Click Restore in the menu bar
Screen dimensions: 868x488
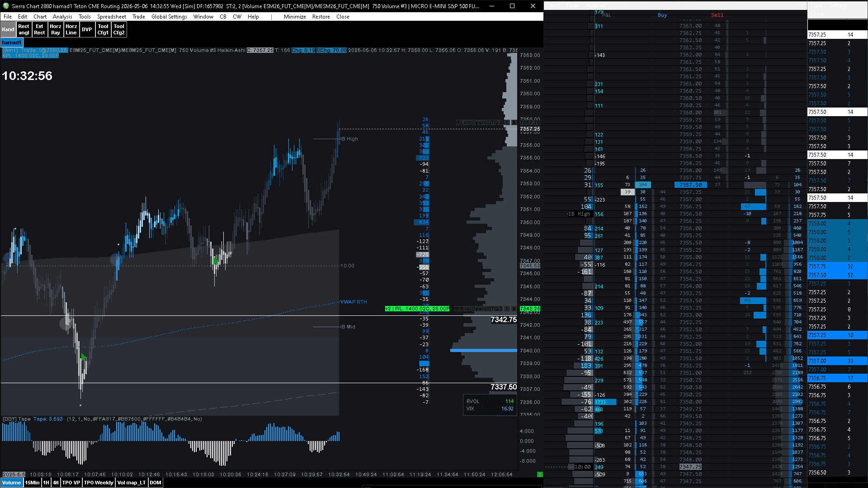(321, 17)
